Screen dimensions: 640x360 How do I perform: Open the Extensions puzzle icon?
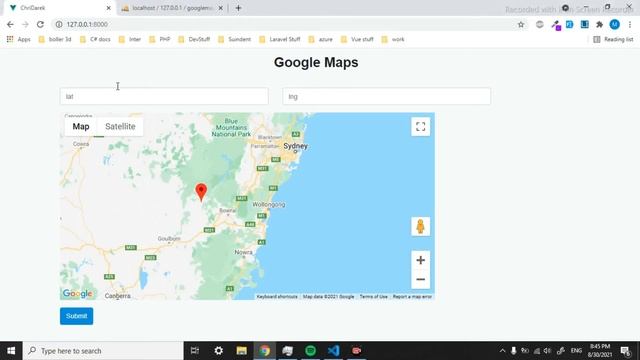(x=600, y=24)
